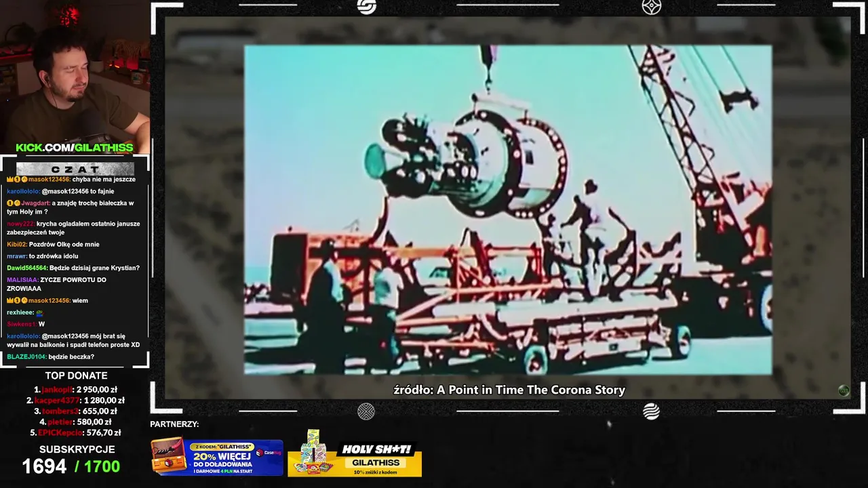Click the CZAT chat header
The width and height of the screenshot is (868, 488).
coord(75,169)
